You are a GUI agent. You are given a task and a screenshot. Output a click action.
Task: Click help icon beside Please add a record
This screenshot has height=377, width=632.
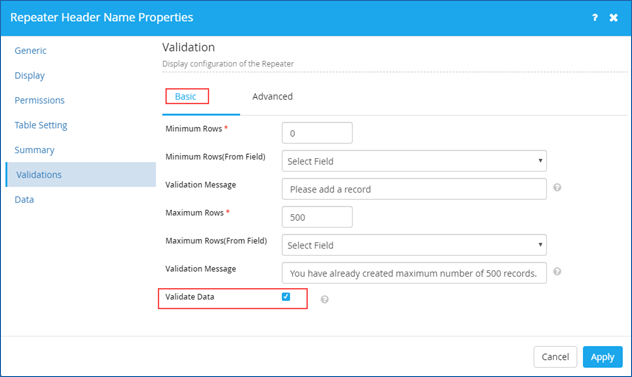tap(557, 187)
